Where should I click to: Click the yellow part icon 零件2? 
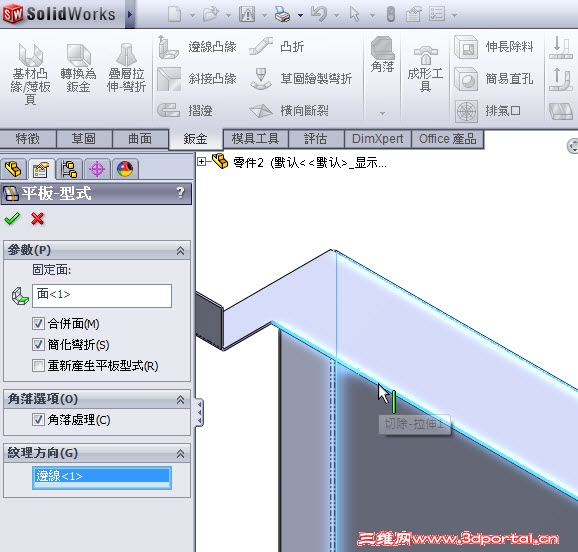click(220, 161)
